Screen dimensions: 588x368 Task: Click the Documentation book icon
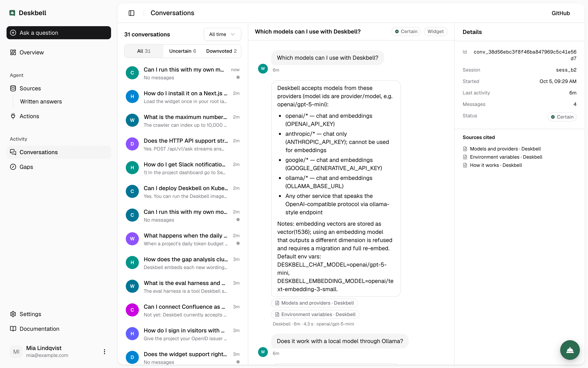click(x=13, y=329)
